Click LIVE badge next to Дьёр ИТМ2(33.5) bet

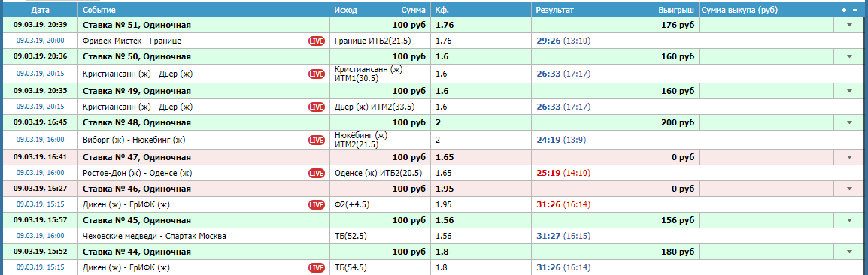tap(317, 107)
